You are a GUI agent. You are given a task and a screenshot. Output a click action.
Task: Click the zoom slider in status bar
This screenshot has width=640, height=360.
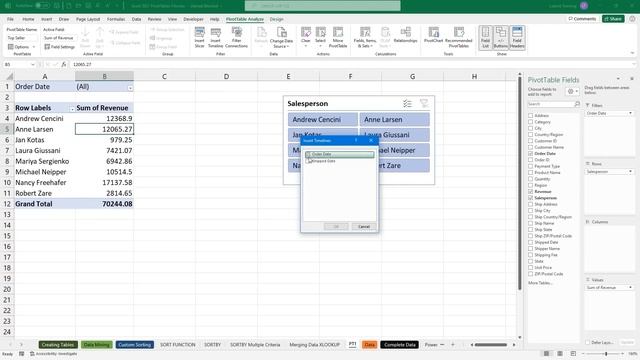[606, 353]
